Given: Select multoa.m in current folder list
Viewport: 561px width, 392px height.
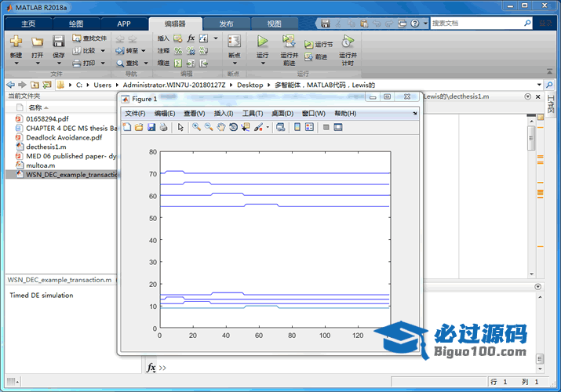Looking at the screenshot, I should pos(41,165).
